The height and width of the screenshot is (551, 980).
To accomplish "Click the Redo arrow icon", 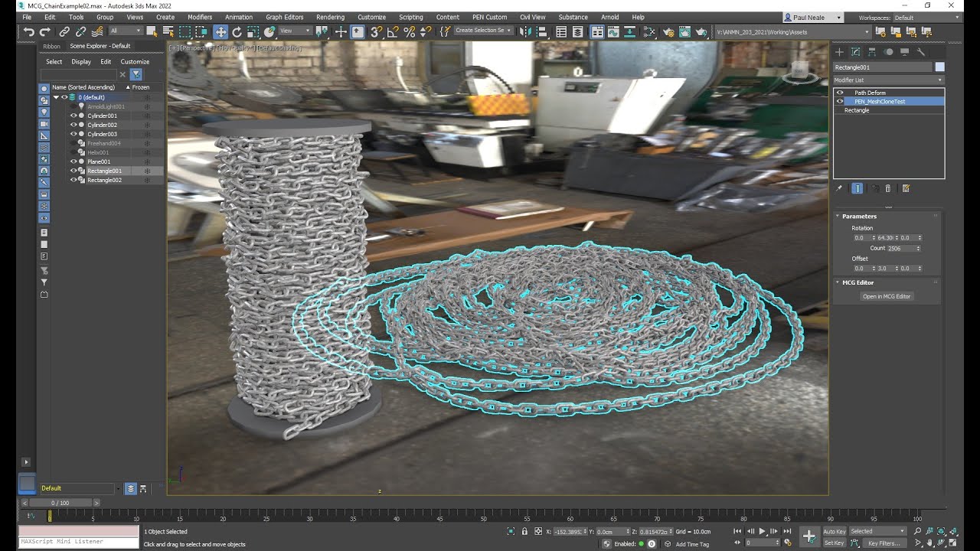I will pyautogui.click(x=44, y=31).
